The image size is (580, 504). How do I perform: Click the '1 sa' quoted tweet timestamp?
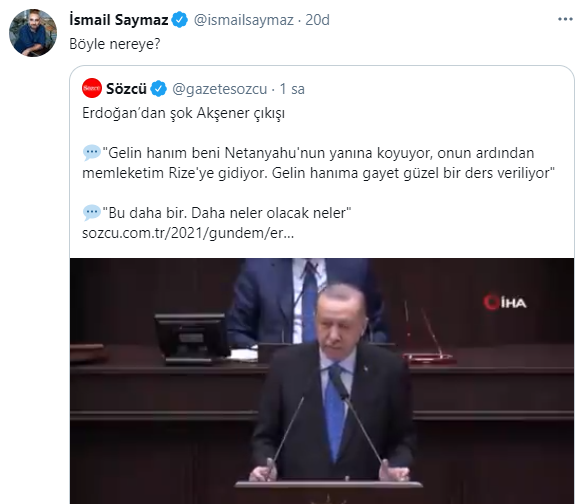(292, 89)
